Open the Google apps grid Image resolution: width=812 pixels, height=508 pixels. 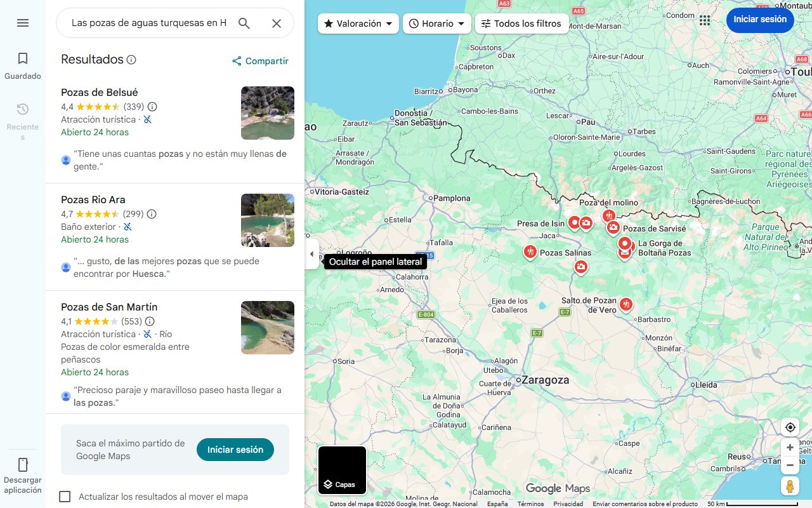tap(704, 20)
